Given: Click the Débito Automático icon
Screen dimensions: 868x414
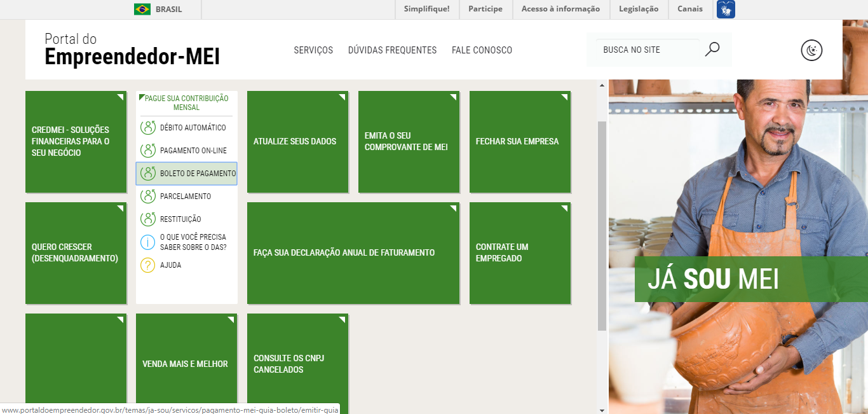Looking at the screenshot, I should pos(147,127).
